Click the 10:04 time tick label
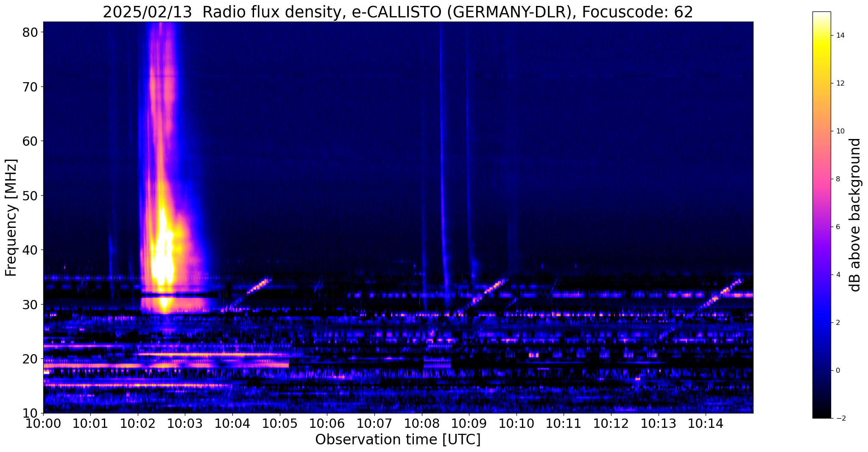This screenshot has width=868, height=452. pos(232,424)
